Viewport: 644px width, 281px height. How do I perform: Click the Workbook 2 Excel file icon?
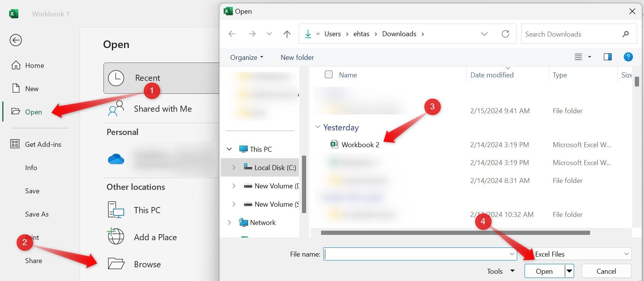[x=334, y=144]
